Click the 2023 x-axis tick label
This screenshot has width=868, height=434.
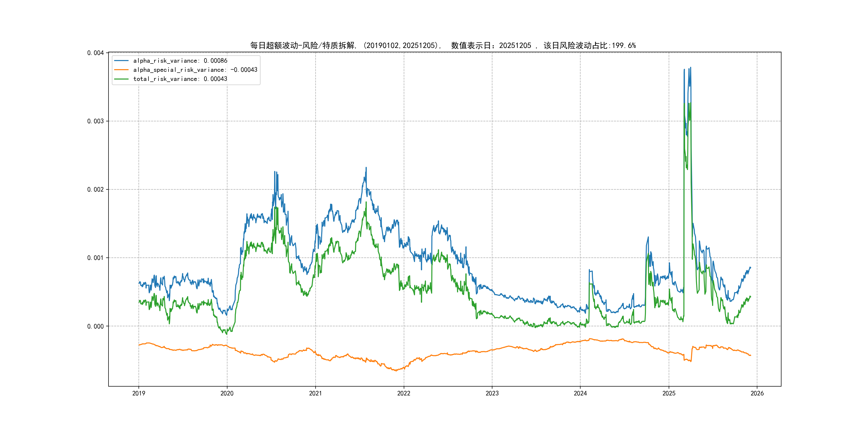tap(492, 393)
